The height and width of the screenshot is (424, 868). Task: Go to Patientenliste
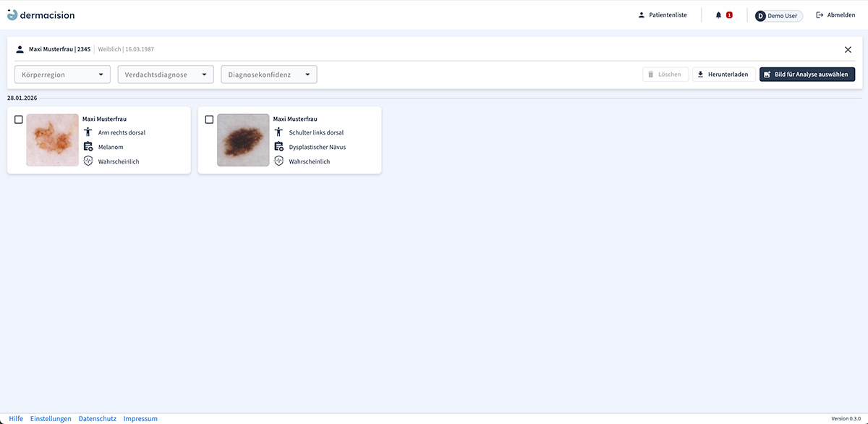point(663,15)
